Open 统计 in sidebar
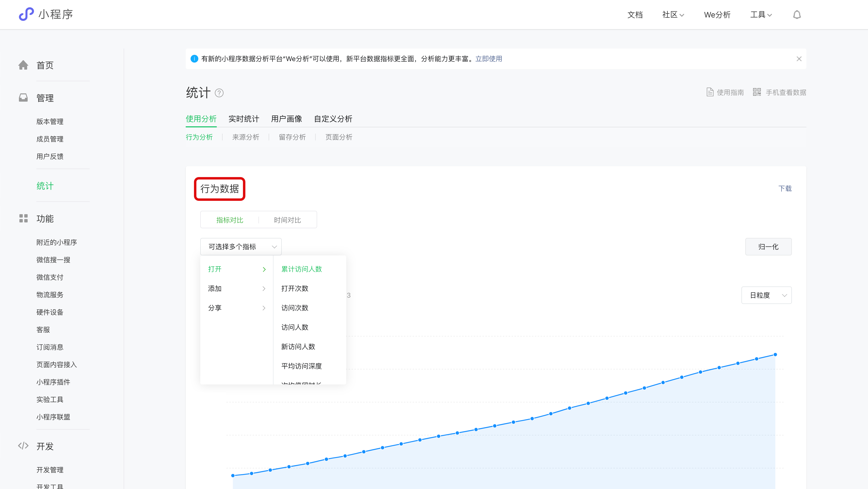The width and height of the screenshot is (868, 489). pyautogui.click(x=45, y=186)
